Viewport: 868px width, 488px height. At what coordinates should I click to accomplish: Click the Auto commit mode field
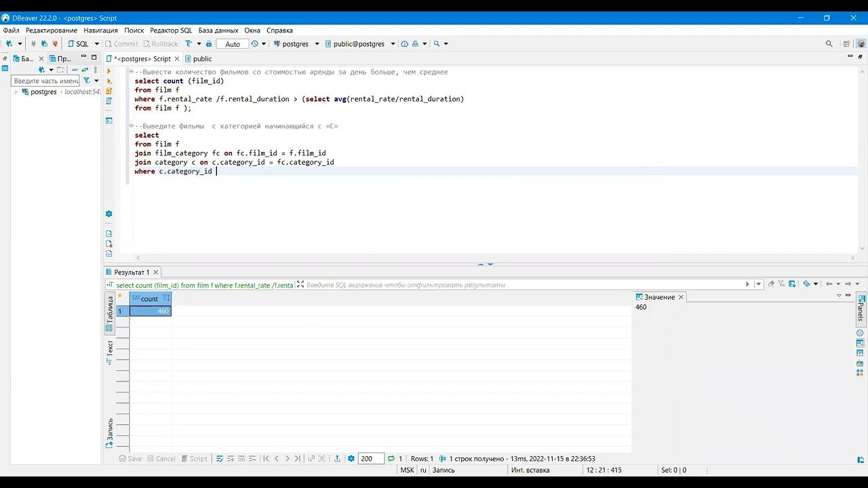pos(233,44)
